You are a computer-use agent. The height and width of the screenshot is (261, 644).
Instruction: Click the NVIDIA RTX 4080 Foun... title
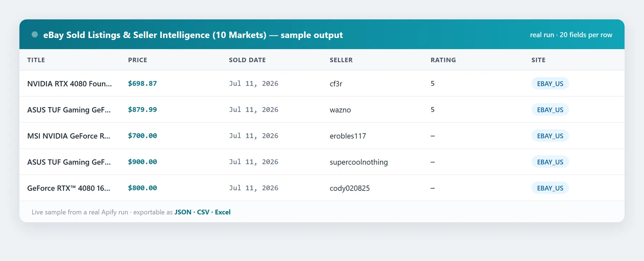coord(69,83)
